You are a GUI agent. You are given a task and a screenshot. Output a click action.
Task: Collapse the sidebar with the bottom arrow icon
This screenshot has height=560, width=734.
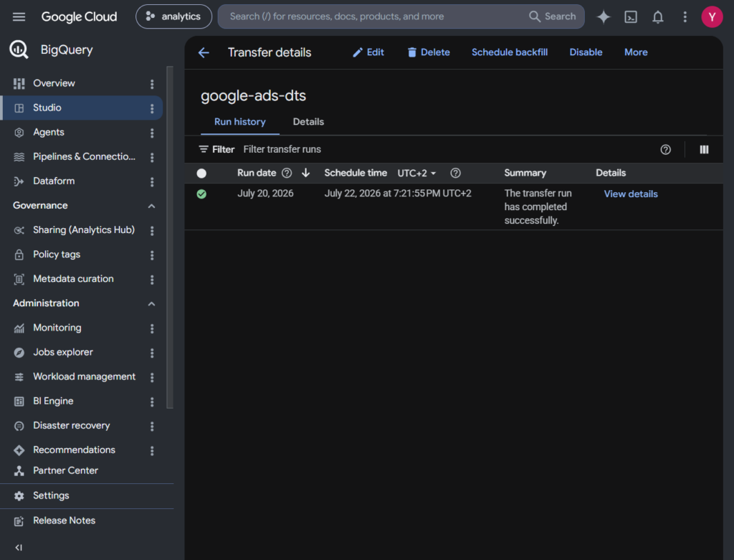pyautogui.click(x=19, y=547)
